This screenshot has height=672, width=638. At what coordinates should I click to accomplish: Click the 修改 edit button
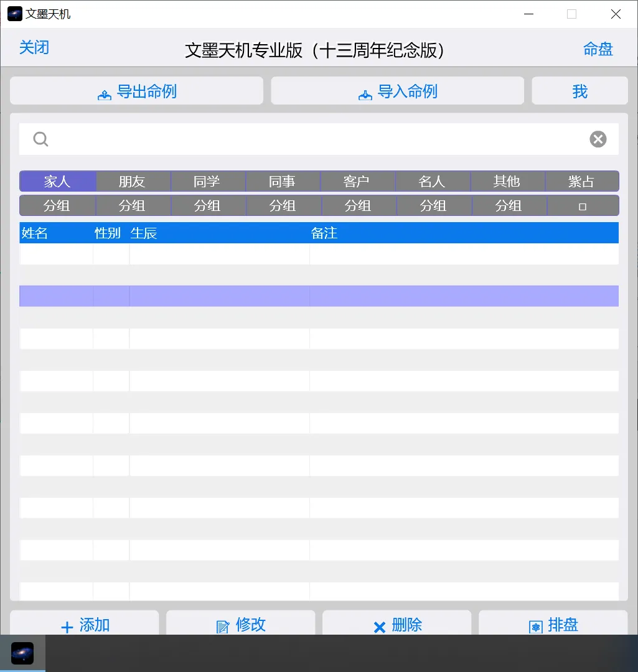pos(240,624)
